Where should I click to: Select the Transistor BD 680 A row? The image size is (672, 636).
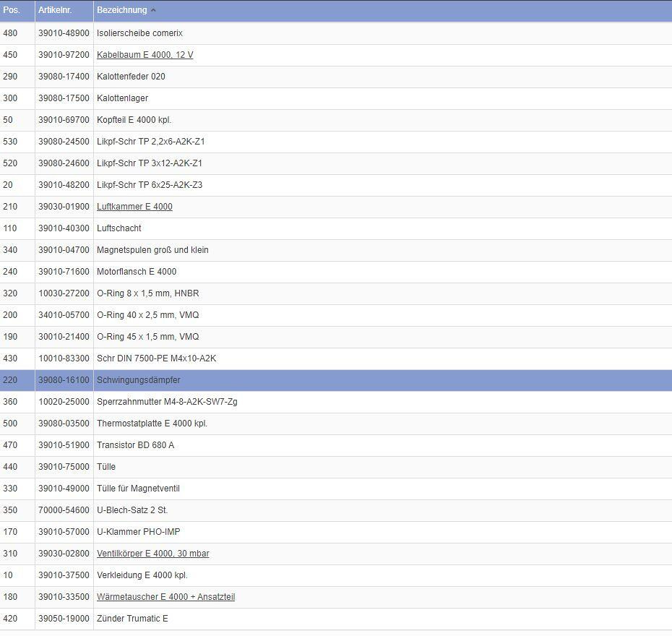click(x=135, y=445)
